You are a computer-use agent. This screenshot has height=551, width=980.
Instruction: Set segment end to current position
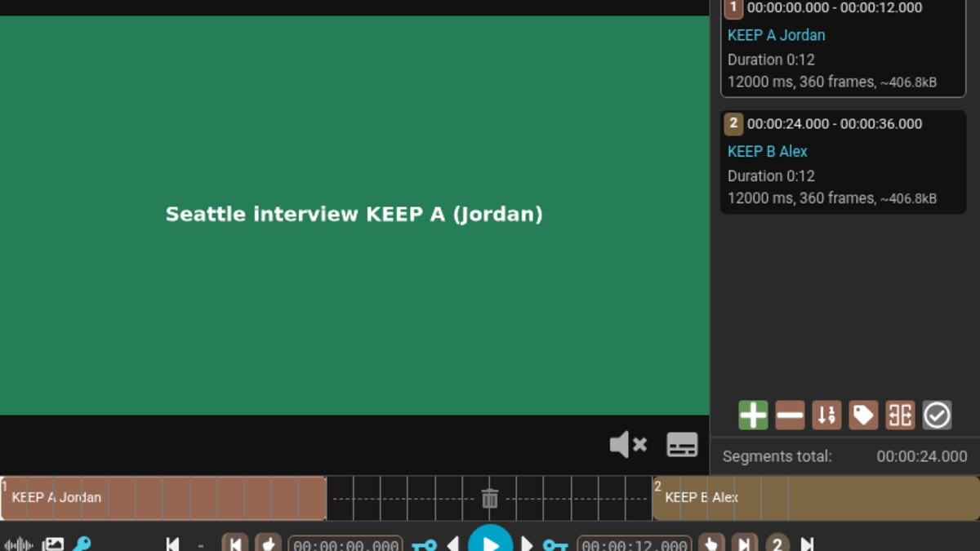click(x=711, y=544)
